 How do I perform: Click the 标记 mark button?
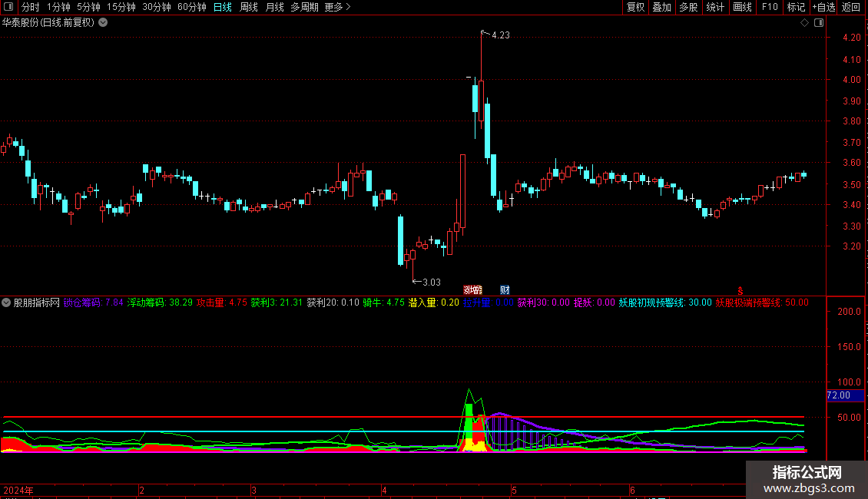(796, 7)
